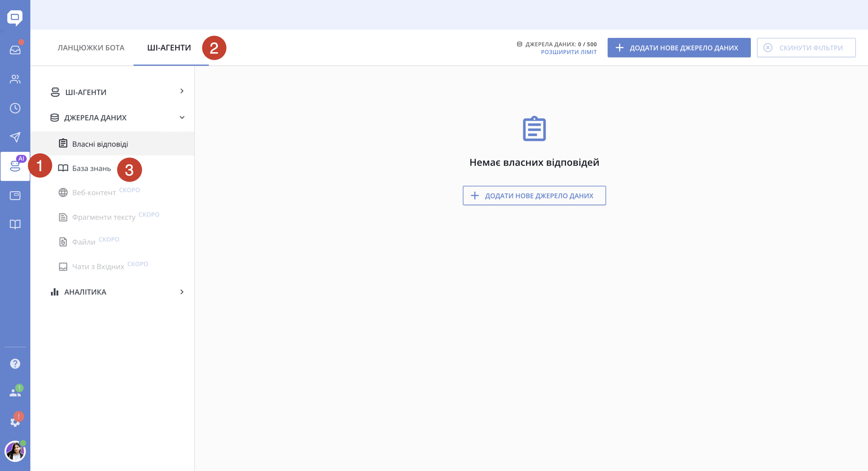Viewport: 868px width, 471px height.
Task: Click the bar chart icon beside АНАЛІТИКА
Action: point(55,292)
